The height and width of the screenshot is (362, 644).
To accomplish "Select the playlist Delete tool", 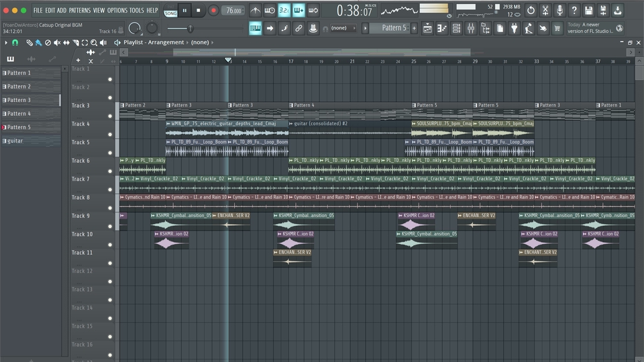I will pos(48,42).
